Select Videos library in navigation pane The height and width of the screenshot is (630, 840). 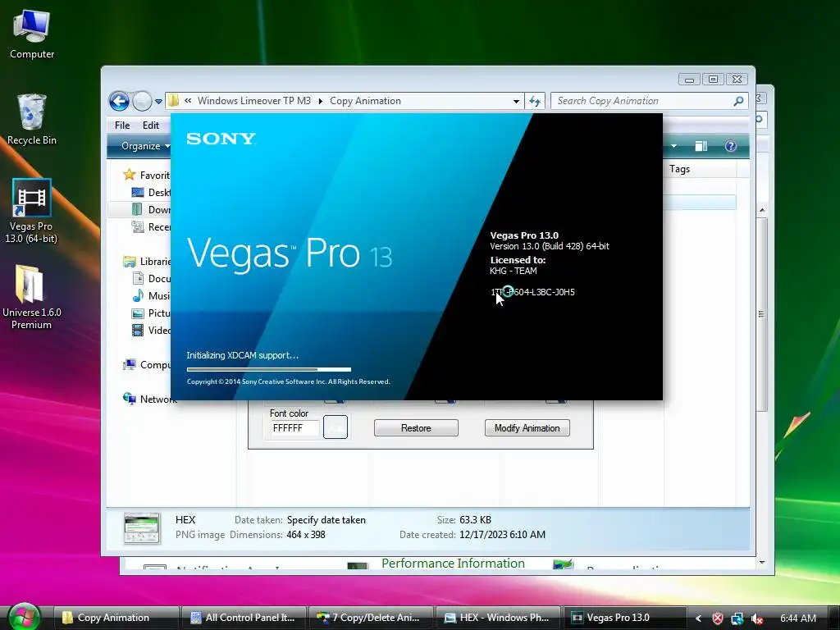click(151, 331)
